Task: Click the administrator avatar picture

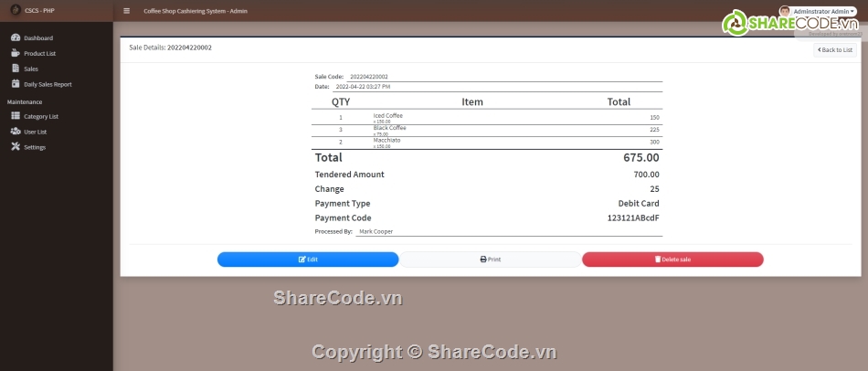Action: (x=784, y=11)
